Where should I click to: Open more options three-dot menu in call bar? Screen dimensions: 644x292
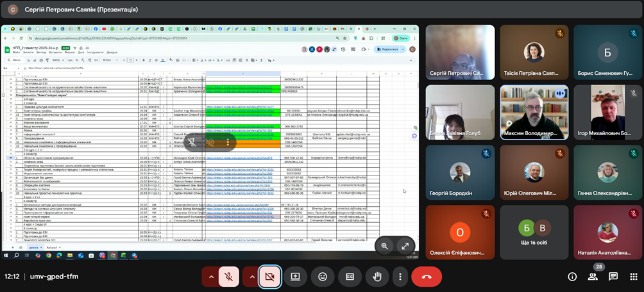(x=400, y=277)
